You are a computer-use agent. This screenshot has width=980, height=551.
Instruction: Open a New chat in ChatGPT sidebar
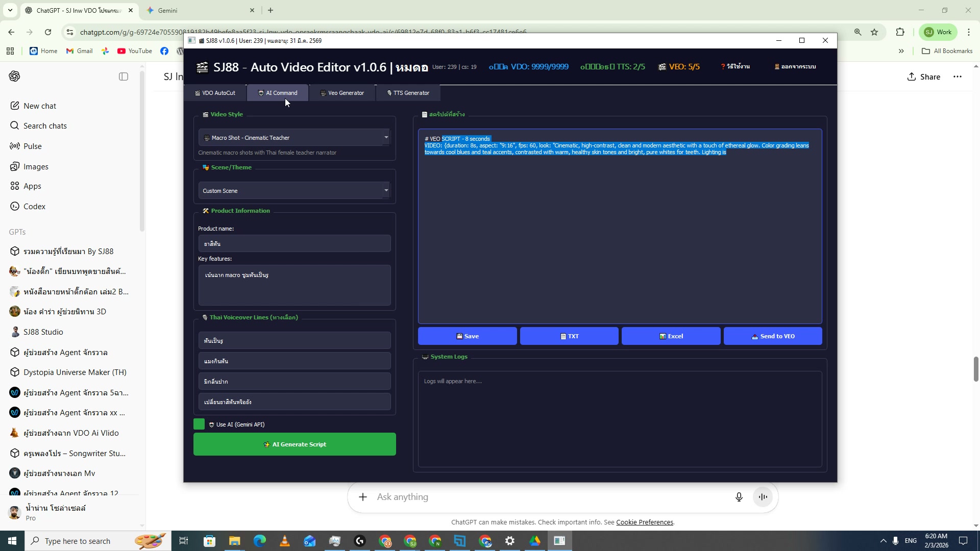tap(39, 106)
